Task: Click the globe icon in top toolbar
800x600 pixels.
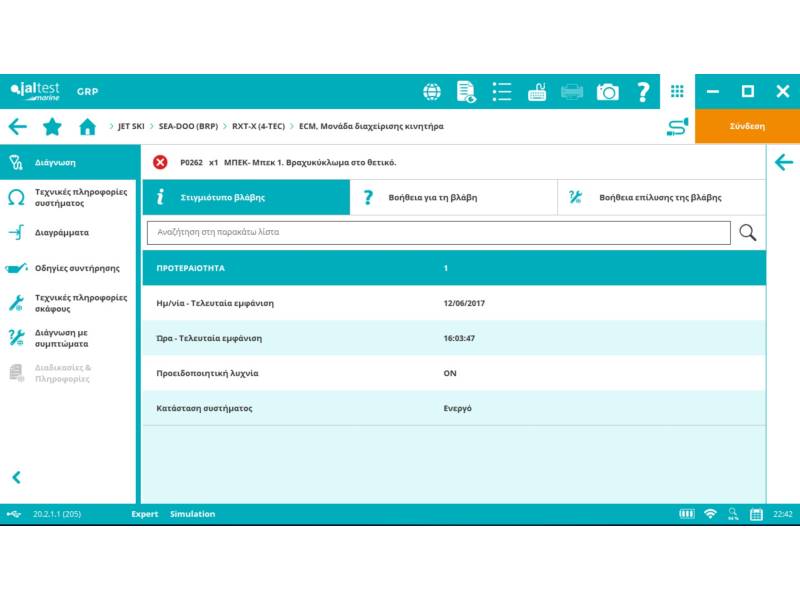Action: [432, 92]
